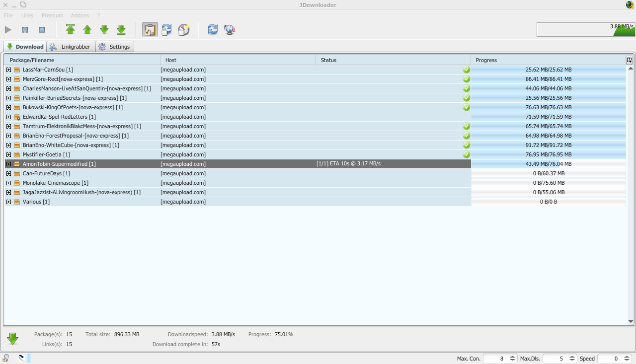Open the Premium menu
The height and width of the screenshot is (364, 636).
tap(53, 15)
